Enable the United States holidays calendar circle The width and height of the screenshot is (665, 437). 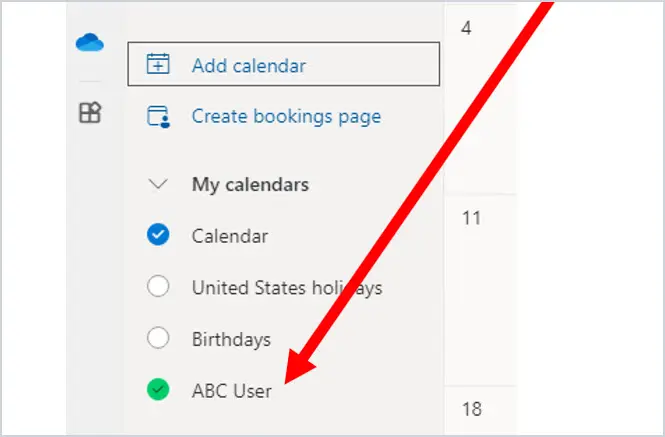coord(158,288)
